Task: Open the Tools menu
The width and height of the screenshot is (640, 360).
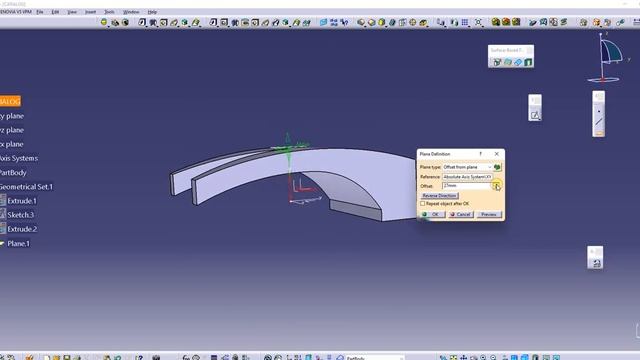Action: (109, 12)
